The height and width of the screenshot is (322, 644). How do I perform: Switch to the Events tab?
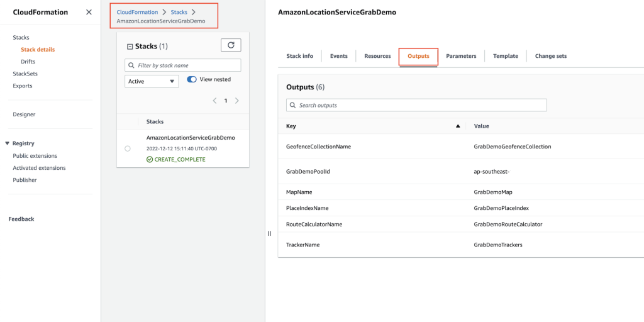[x=338, y=56]
